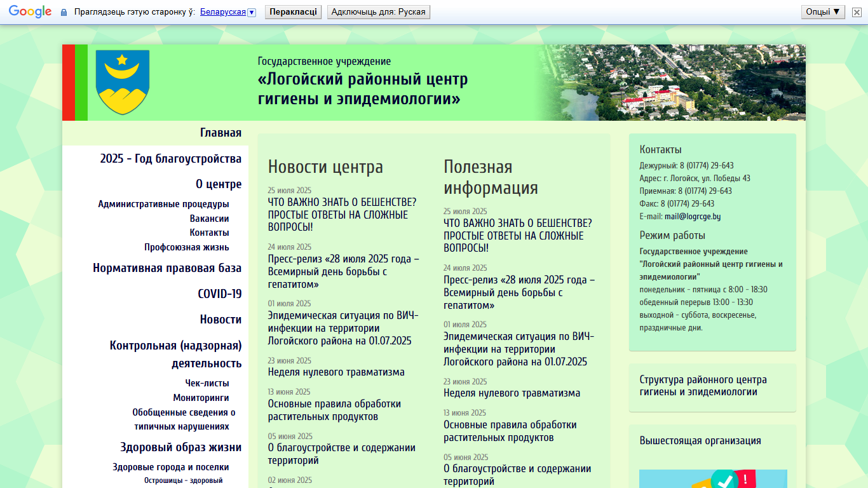Open ВИЧ-инфекции article under Новости центра
The width and height of the screenshot is (868, 488).
tap(343, 328)
